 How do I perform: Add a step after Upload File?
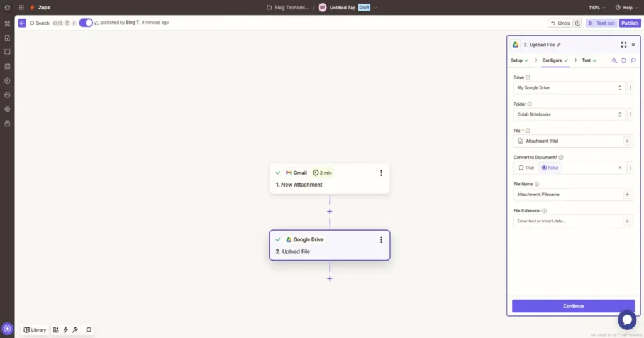(330, 278)
